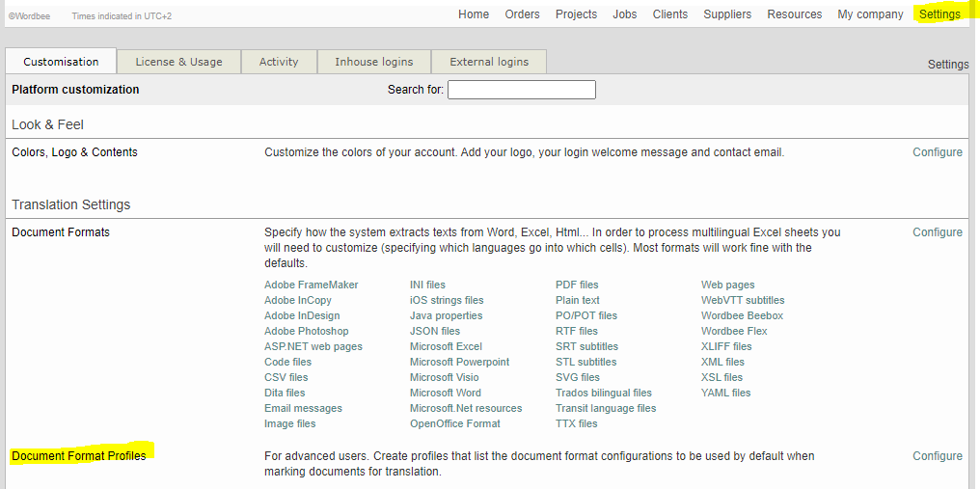Open the Settings menu item
Screen dimensions: 980x489
(939, 14)
